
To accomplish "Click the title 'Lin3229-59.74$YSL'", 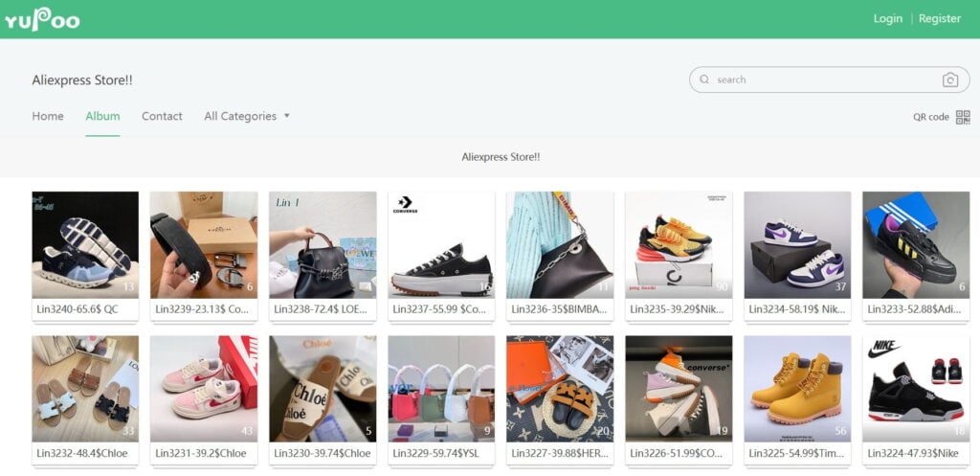I will [435, 453].
